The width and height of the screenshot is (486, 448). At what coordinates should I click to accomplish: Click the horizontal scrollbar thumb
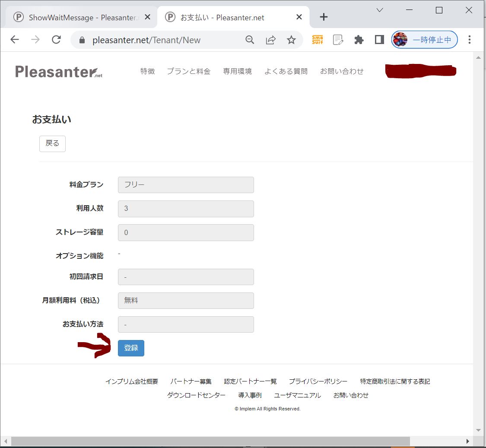[x=210, y=441]
